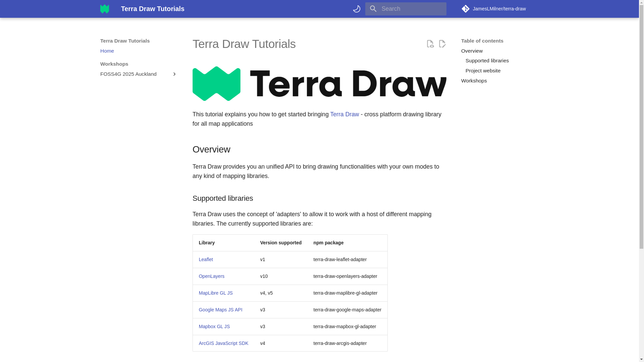Open the Terra Draw inline link

pyautogui.click(x=344, y=114)
